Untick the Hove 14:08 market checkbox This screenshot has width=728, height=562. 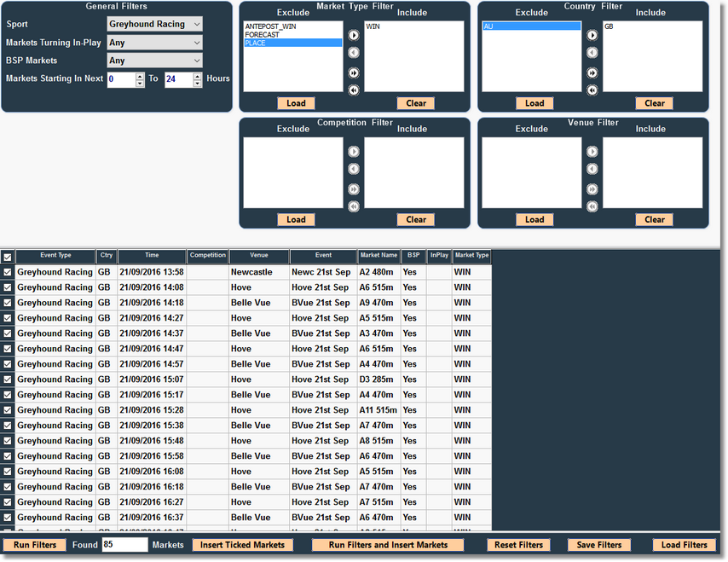8,287
